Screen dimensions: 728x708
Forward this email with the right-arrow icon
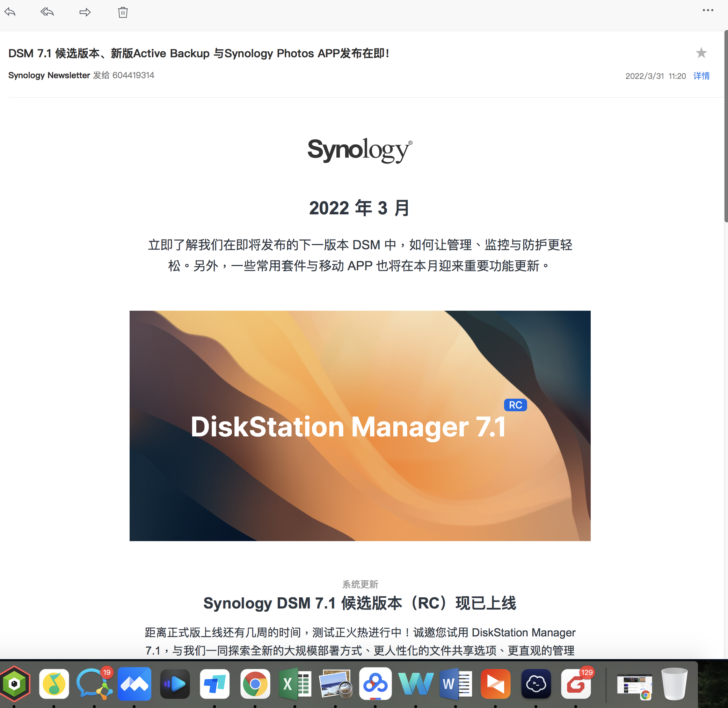click(x=85, y=12)
